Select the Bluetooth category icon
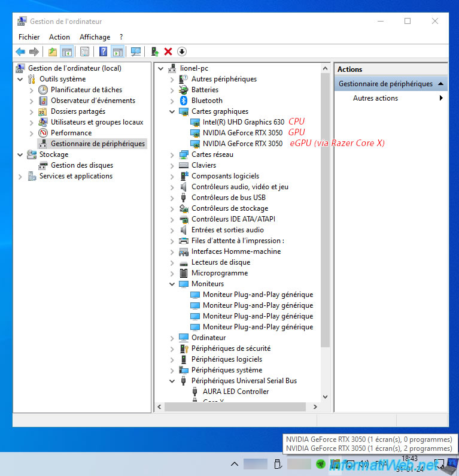 pyautogui.click(x=184, y=101)
